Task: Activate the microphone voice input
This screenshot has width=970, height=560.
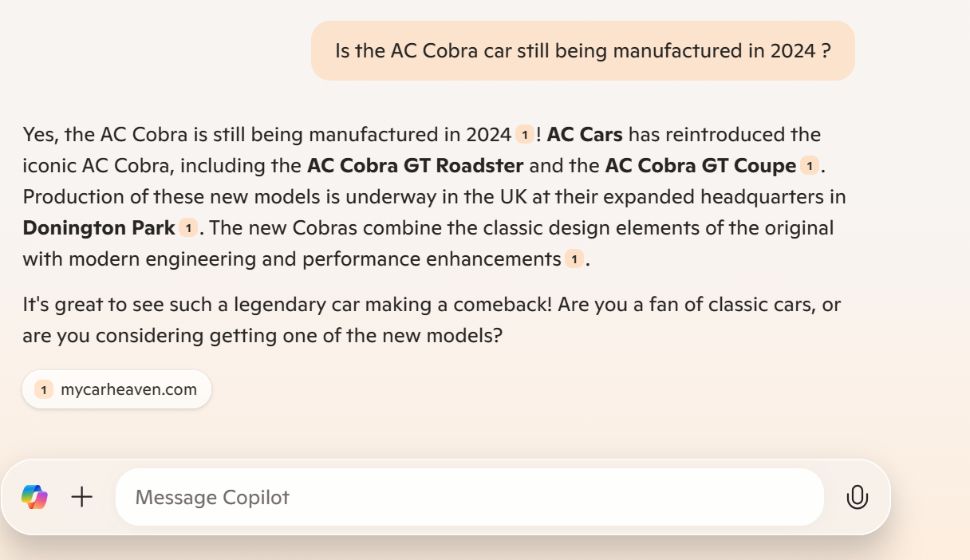Action: coord(857,497)
